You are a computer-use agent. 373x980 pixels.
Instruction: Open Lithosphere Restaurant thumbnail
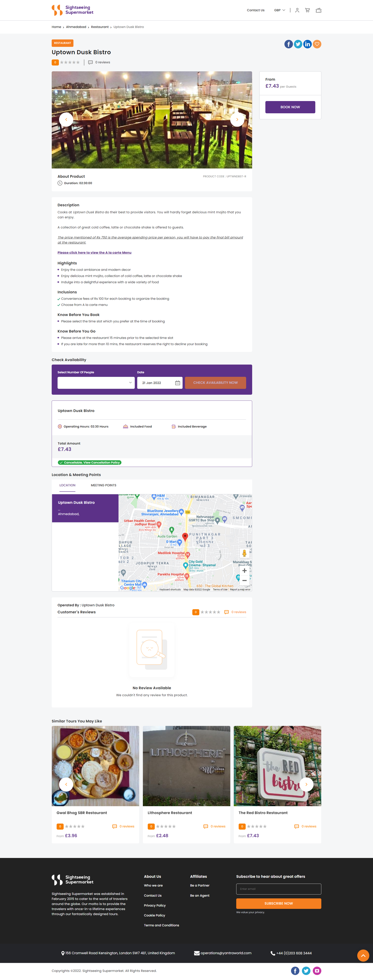(x=186, y=766)
